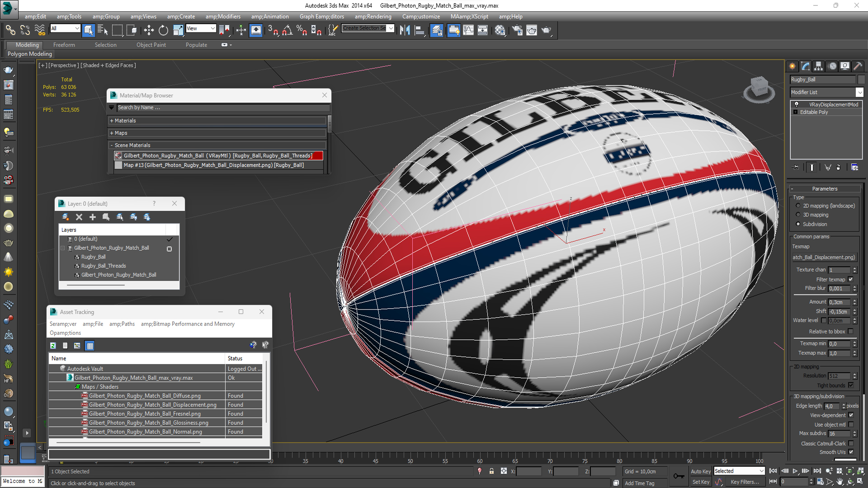The height and width of the screenshot is (488, 868).
Task: Open the Rendering menu
Action: click(x=373, y=17)
